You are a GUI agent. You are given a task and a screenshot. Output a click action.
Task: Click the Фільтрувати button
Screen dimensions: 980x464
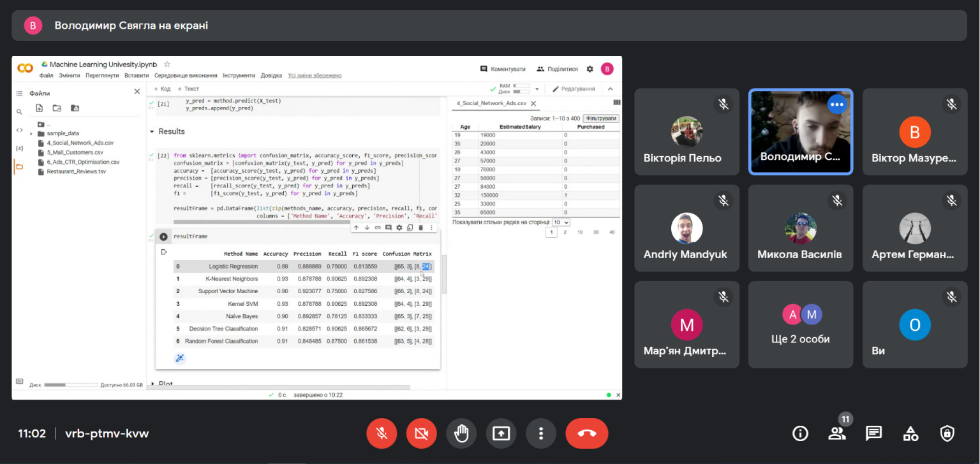pos(601,119)
